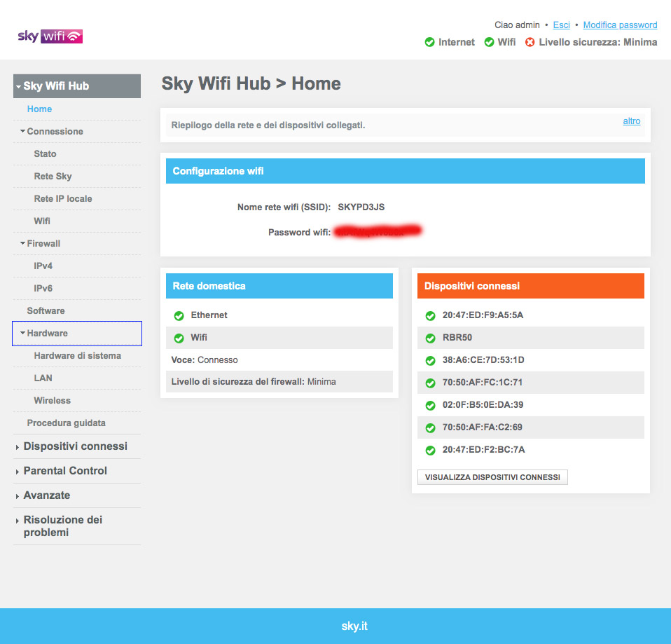
Task: Click the check icon for 20:47:ED:F2:BC:7A
Action: 431,451
